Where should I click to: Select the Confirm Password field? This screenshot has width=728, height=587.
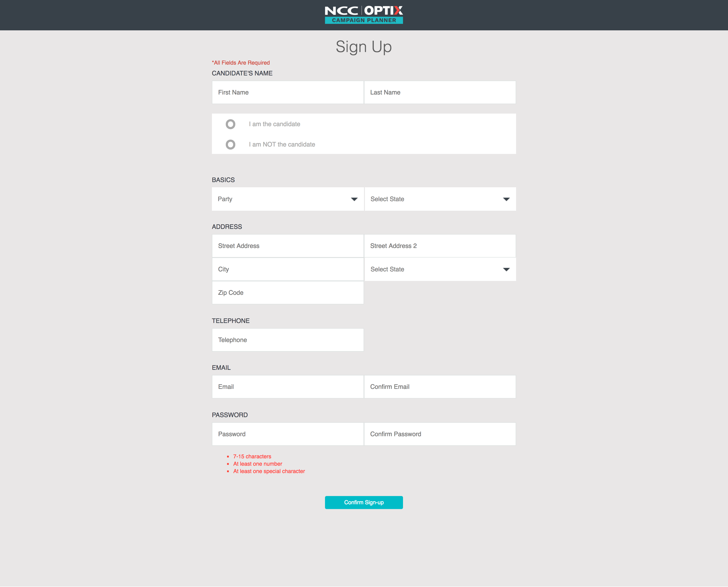440,434
